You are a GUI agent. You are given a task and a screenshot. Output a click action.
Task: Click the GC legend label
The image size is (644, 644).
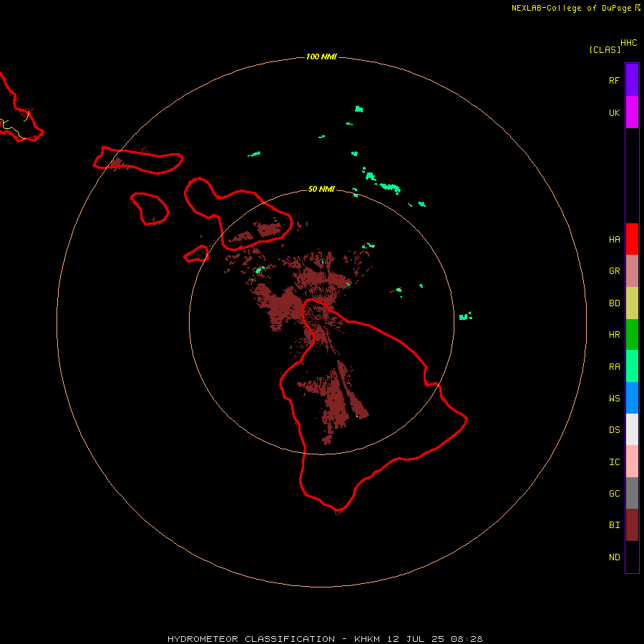pos(614,493)
